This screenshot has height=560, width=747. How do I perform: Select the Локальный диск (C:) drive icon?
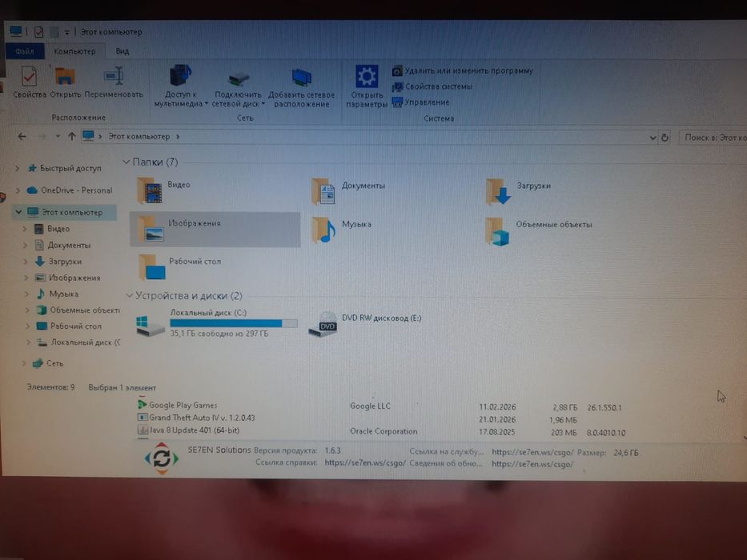(x=150, y=326)
